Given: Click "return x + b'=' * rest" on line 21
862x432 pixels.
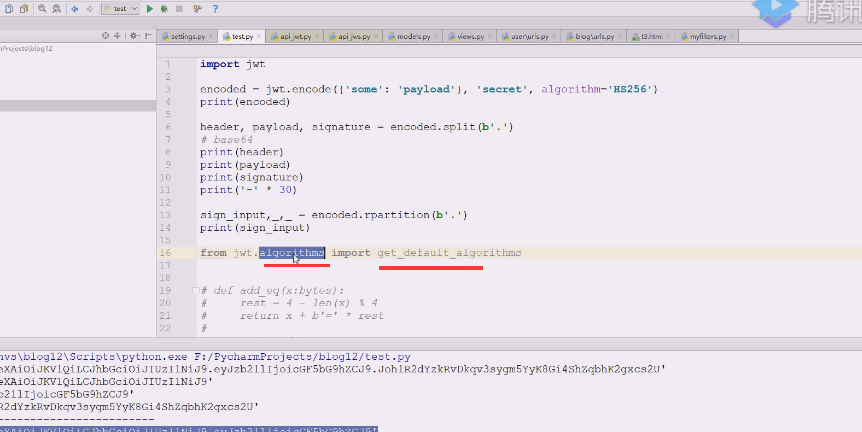Looking at the screenshot, I should (x=311, y=315).
